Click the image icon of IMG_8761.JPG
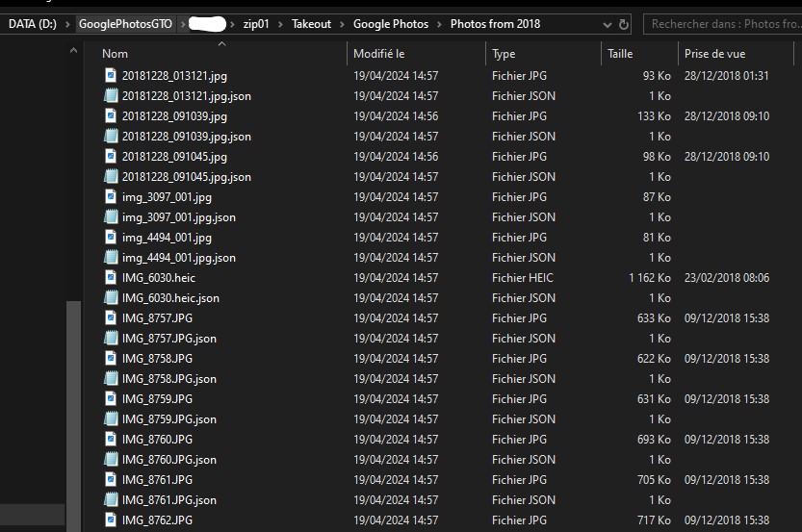This screenshot has height=532, width=802. [111, 479]
